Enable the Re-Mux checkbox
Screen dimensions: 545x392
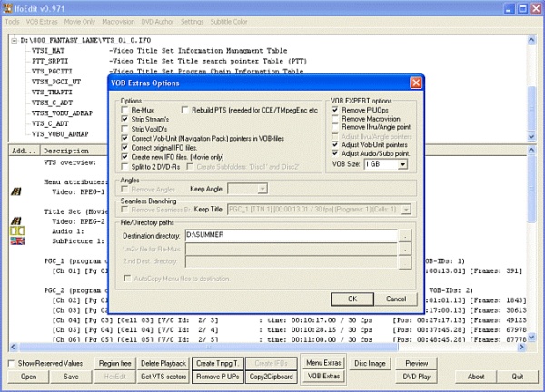125,110
